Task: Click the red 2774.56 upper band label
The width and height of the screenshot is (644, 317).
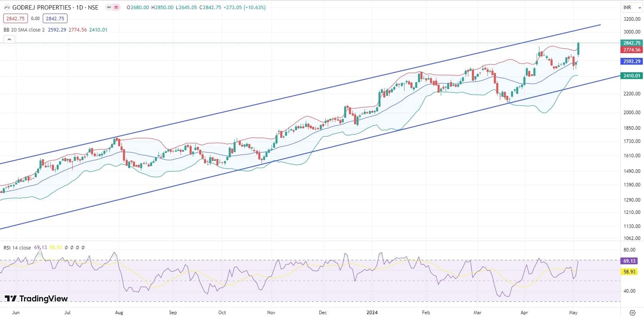Action: [632, 50]
